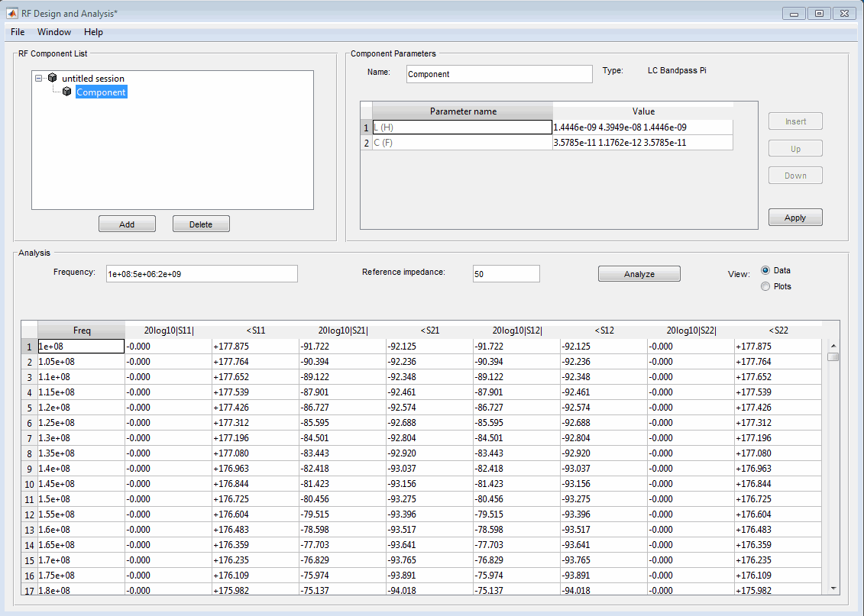Click the data table scrollbar thumb

[833, 356]
